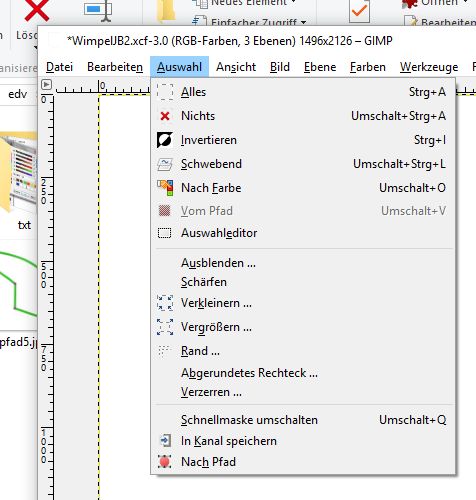Open the Ebene menu
The width and height of the screenshot is (476, 500).
(x=320, y=67)
